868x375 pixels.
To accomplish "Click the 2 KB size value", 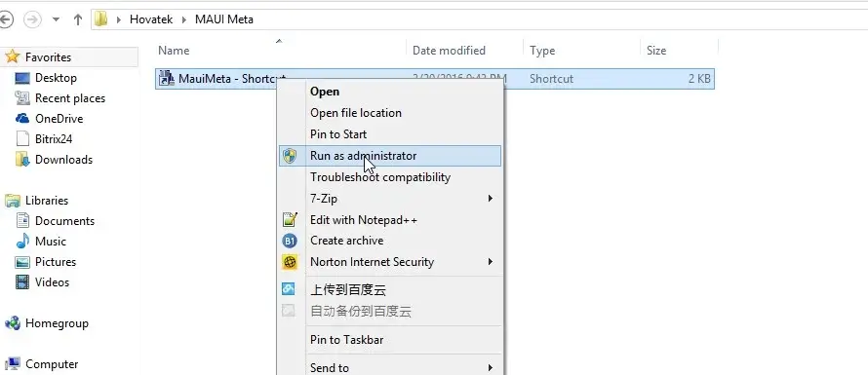I will point(699,79).
